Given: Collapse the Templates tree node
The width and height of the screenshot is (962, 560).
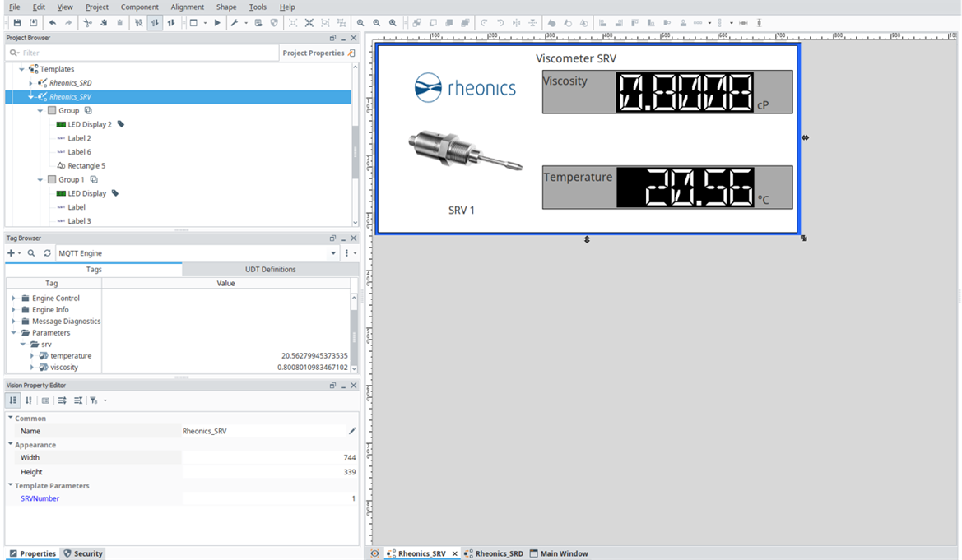Looking at the screenshot, I should click(x=22, y=69).
